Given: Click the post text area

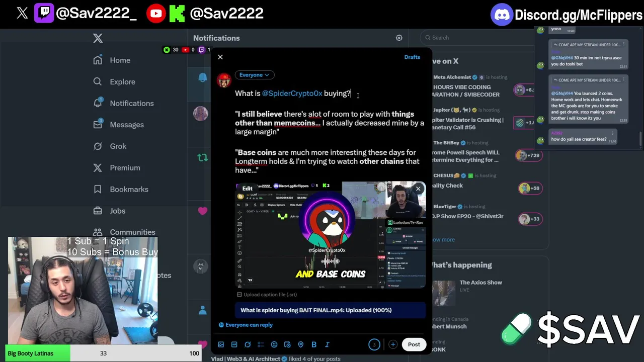Looking at the screenshot, I should click(x=330, y=132).
